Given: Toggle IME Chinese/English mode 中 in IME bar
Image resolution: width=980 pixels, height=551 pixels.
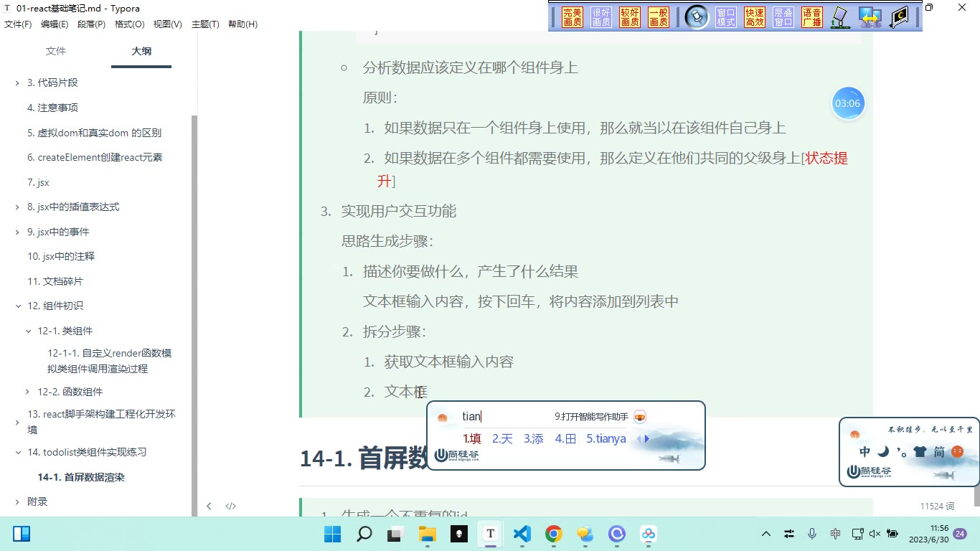Looking at the screenshot, I should [x=865, y=452].
